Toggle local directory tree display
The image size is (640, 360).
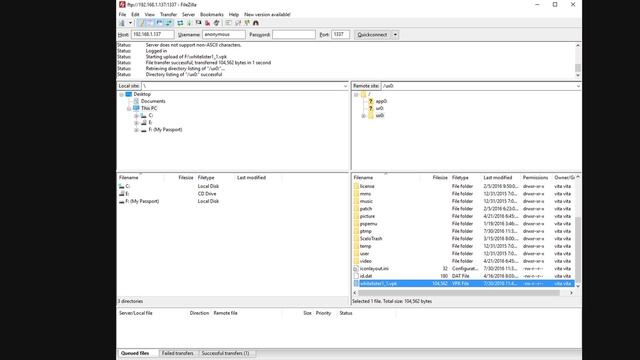[150, 23]
